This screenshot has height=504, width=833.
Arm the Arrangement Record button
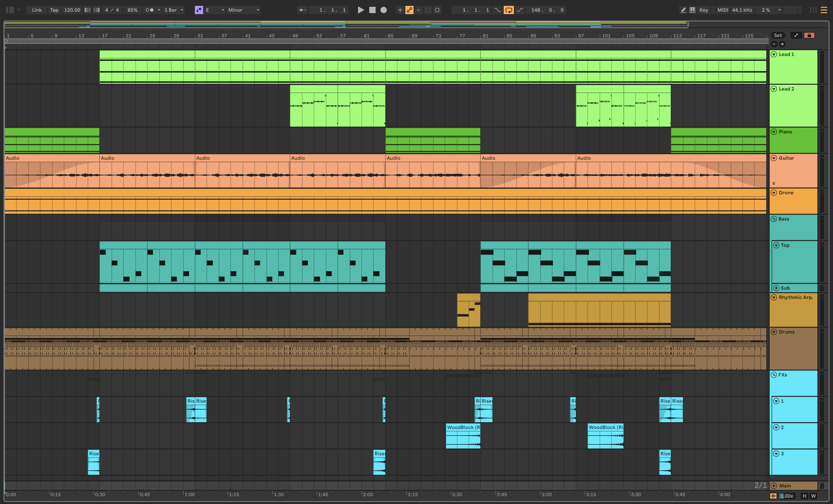tap(383, 10)
